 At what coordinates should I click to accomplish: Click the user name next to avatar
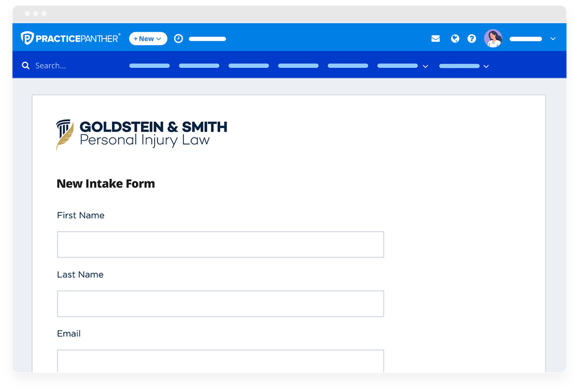point(526,39)
